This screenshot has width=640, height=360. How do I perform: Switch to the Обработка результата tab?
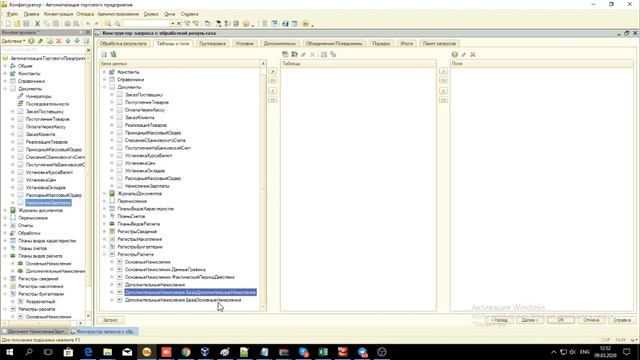(x=123, y=43)
